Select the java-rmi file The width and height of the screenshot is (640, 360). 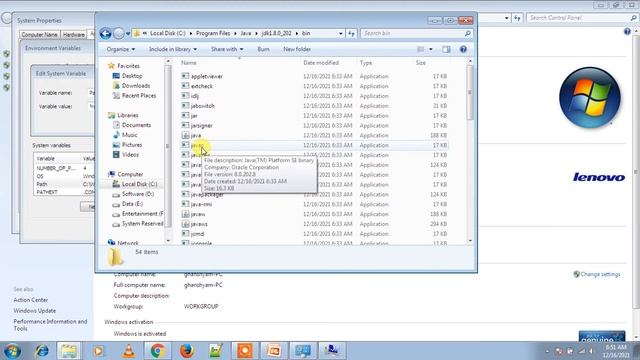pos(201,204)
